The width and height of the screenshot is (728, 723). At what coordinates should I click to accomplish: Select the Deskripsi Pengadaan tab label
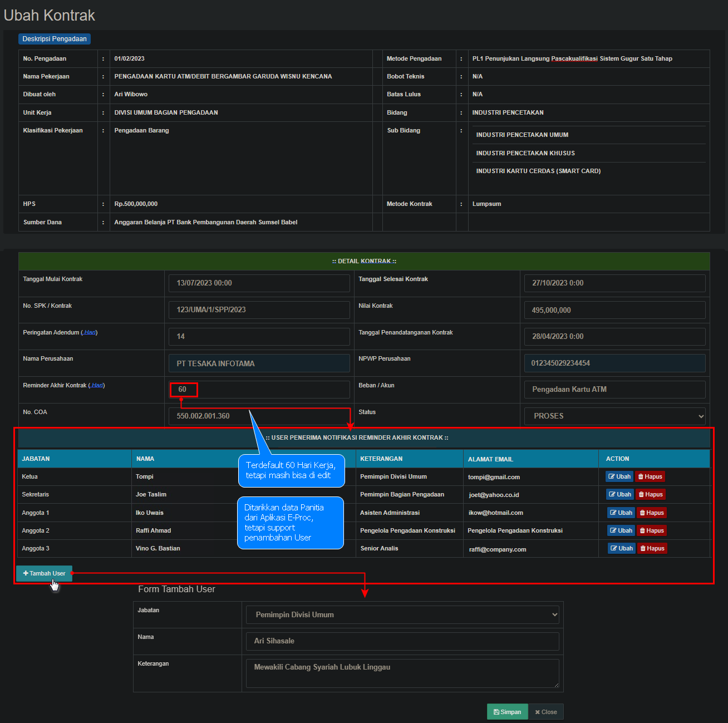[x=55, y=39]
